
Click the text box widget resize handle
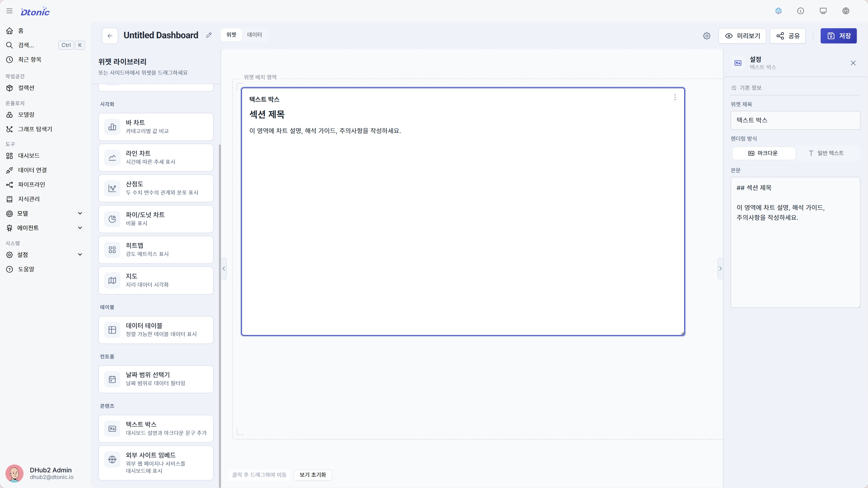682,333
